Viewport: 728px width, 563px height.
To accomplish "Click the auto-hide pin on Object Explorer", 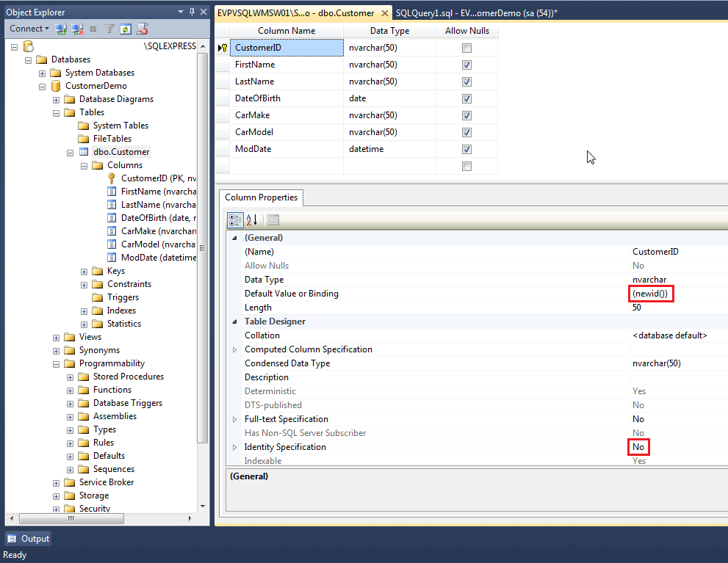I will [x=191, y=11].
